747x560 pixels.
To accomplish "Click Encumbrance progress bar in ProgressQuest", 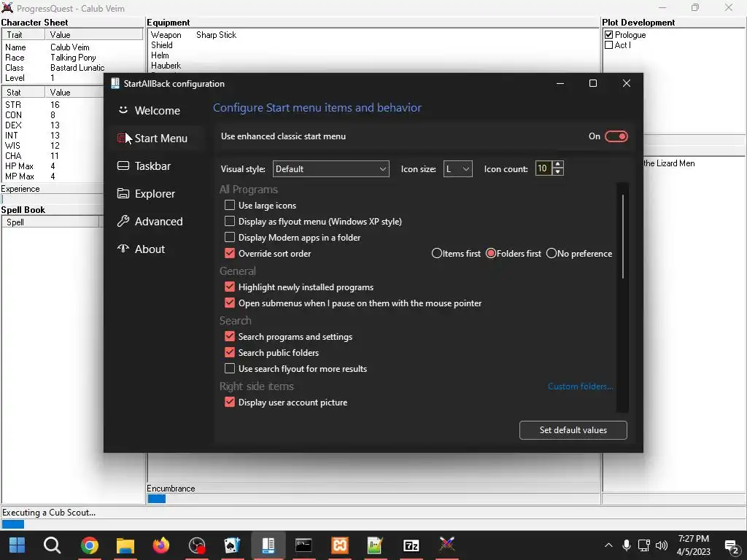I will coord(373,499).
